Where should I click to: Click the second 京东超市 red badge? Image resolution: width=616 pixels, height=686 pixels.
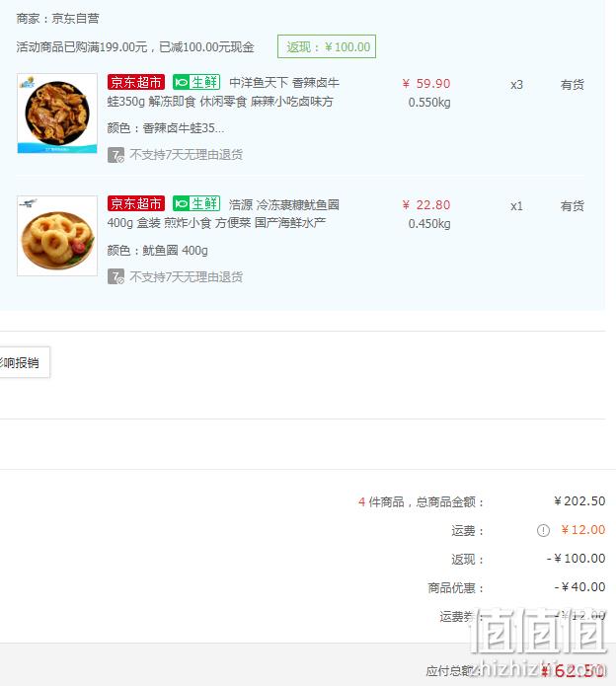pos(136,203)
